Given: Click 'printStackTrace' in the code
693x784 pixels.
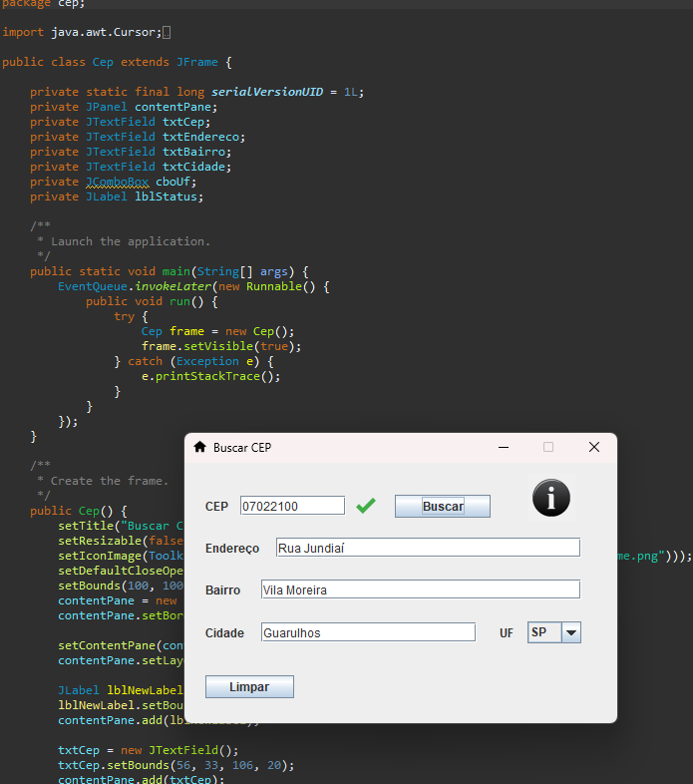Looking at the screenshot, I should click(208, 376).
